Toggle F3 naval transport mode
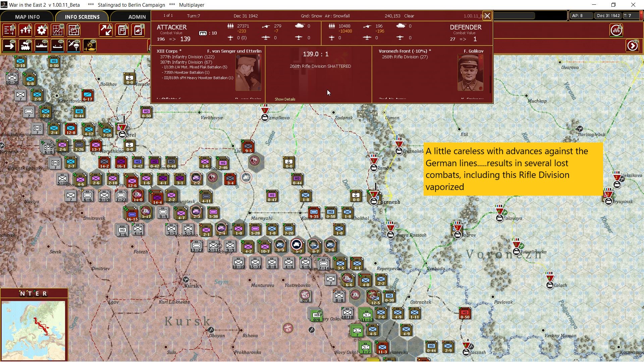644x362 pixels. (x=41, y=46)
